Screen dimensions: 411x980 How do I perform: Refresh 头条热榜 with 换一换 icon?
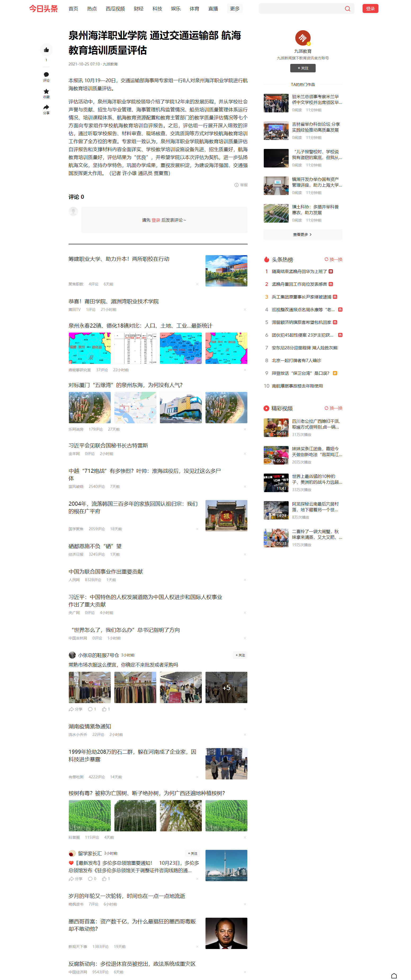333,259
